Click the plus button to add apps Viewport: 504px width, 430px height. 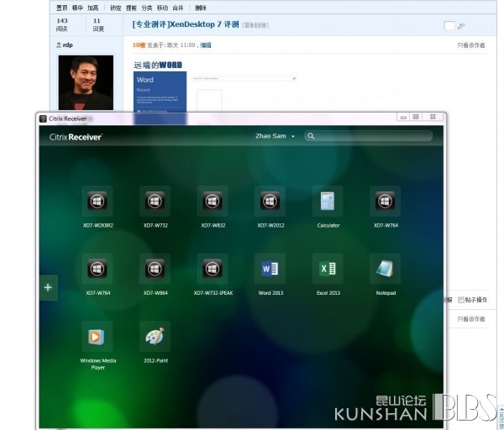[x=48, y=287]
